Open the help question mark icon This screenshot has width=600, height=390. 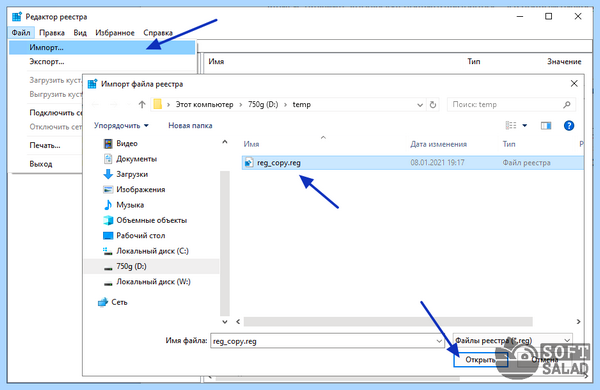[569, 126]
